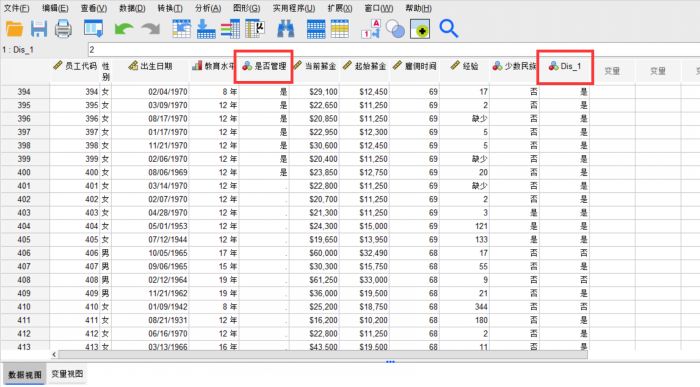Switch to the 数据视图 tab

25,375
